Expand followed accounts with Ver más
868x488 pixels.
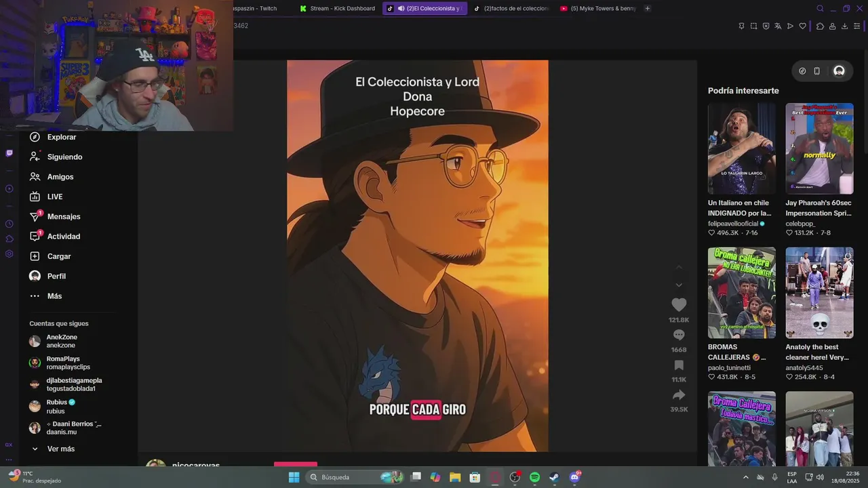[x=53, y=449]
